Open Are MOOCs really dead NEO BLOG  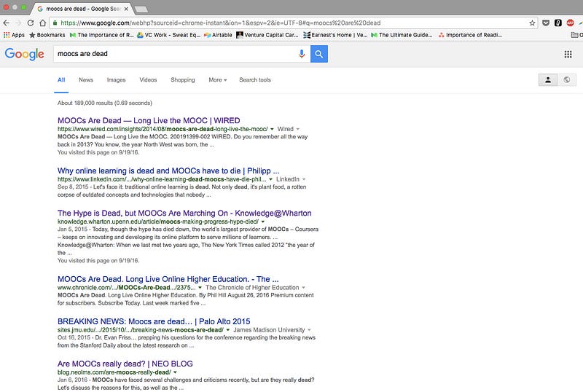(125, 364)
